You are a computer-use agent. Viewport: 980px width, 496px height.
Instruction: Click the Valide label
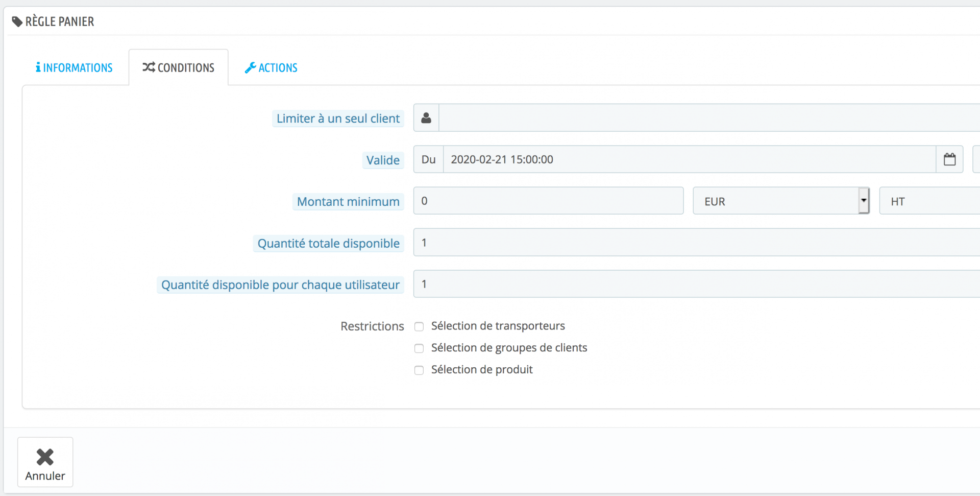pos(383,160)
